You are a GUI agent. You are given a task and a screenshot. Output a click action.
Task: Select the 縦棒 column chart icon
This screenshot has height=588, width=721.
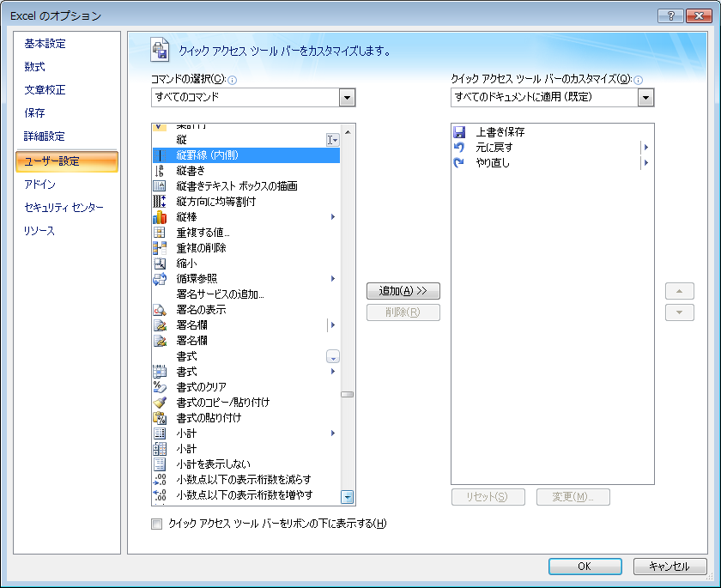161,217
